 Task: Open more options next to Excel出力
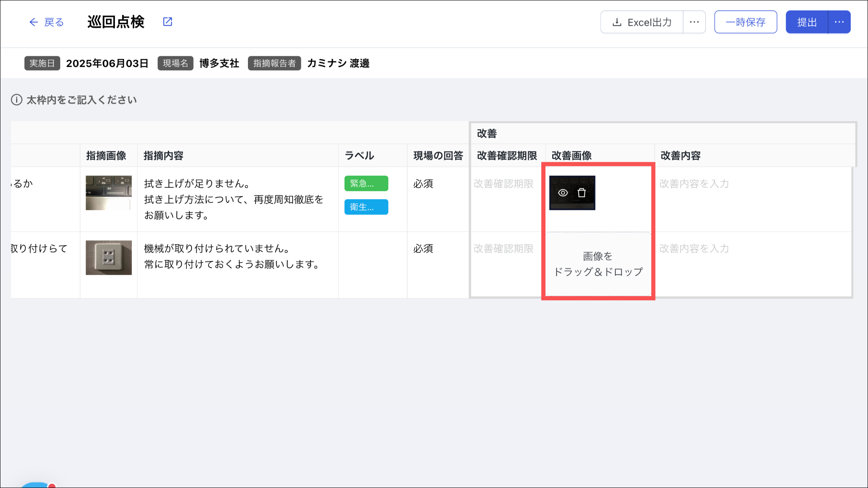click(694, 22)
